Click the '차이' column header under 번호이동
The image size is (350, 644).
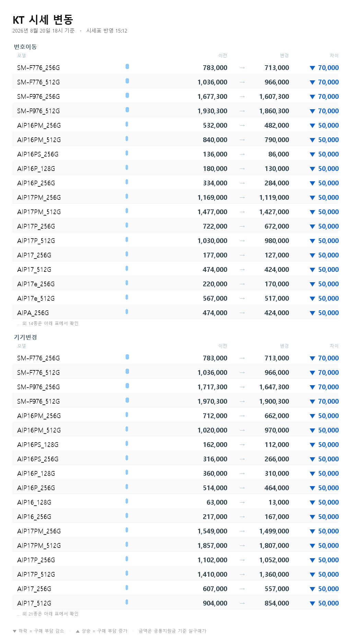coord(334,56)
